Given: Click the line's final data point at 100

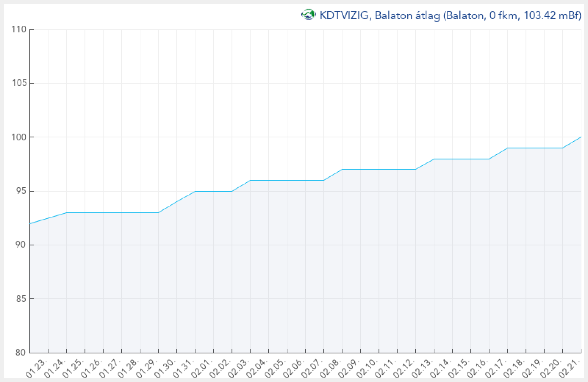Looking at the screenshot, I should [x=581, y=137].
